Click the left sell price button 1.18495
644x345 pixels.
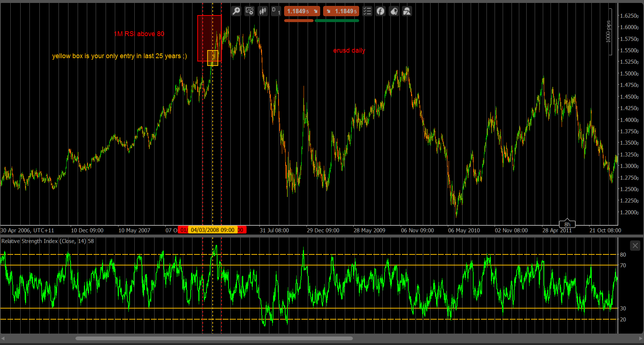point(302,11)
